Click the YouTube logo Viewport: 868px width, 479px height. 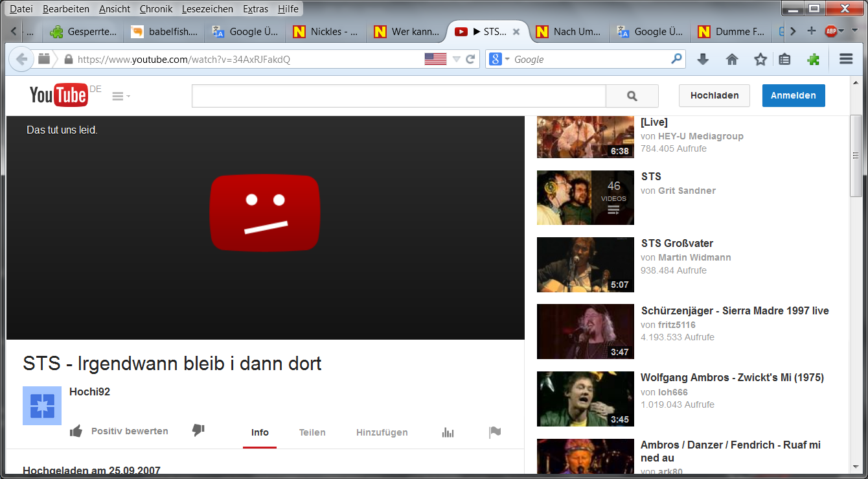(58, 95)
